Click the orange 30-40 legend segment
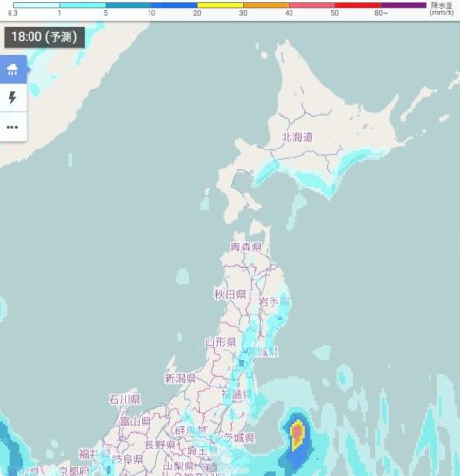Image resolution: width=460 pixels, height=476 pixels. click(266, 5)
